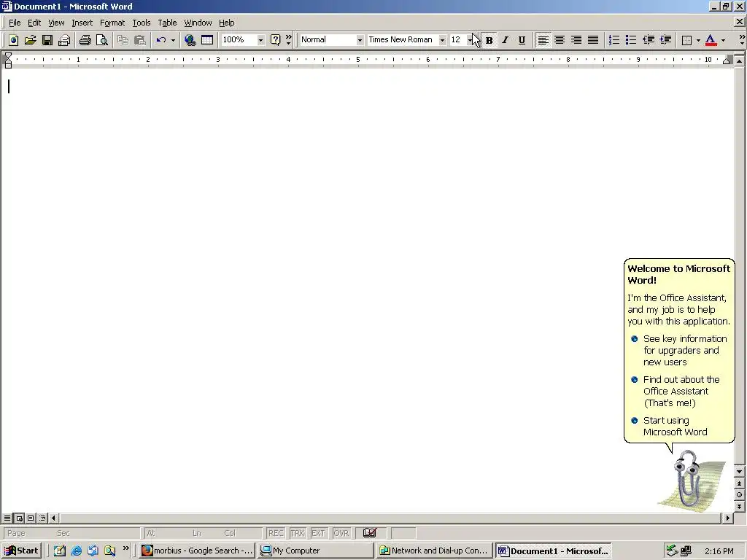Screen dimensions: 747x560
Task: Open a file with the folder icon
Action: [x=30, y=40]
